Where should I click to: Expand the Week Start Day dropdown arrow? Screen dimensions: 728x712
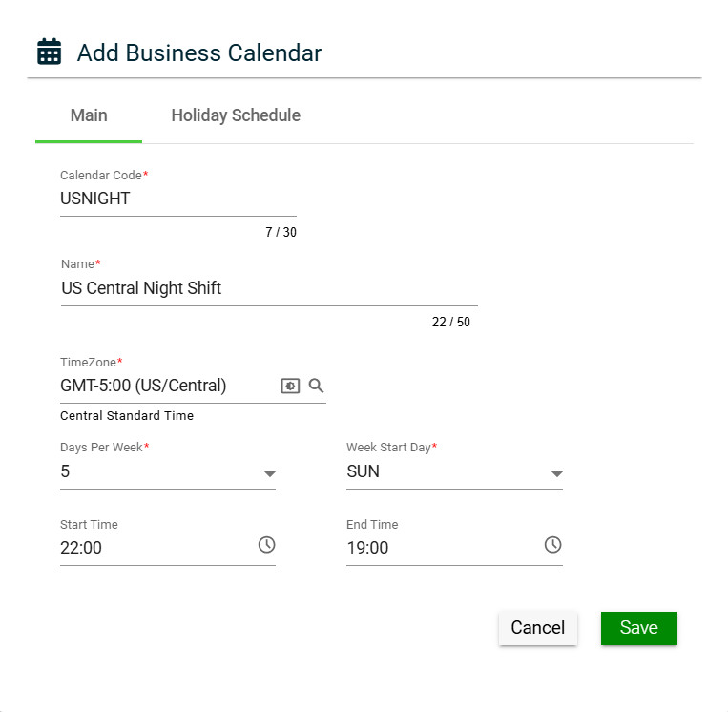[556, 473]
